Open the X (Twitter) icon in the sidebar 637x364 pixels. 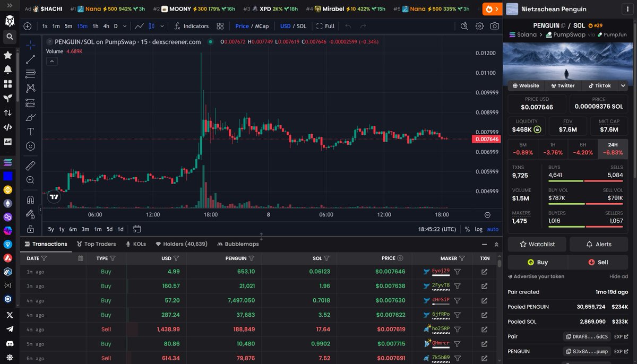9,315
